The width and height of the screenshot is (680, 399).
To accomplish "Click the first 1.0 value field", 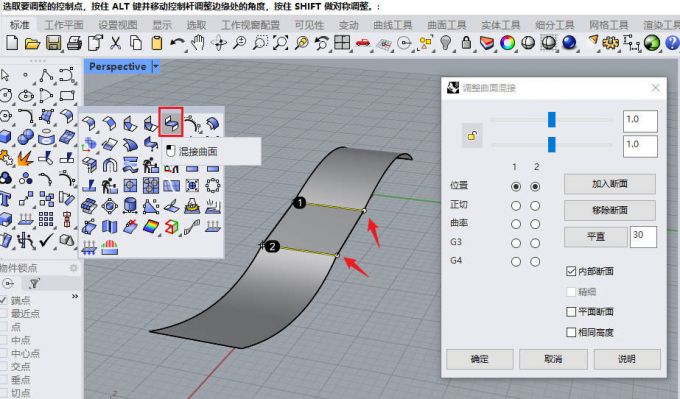I will [x=640, y=121].
